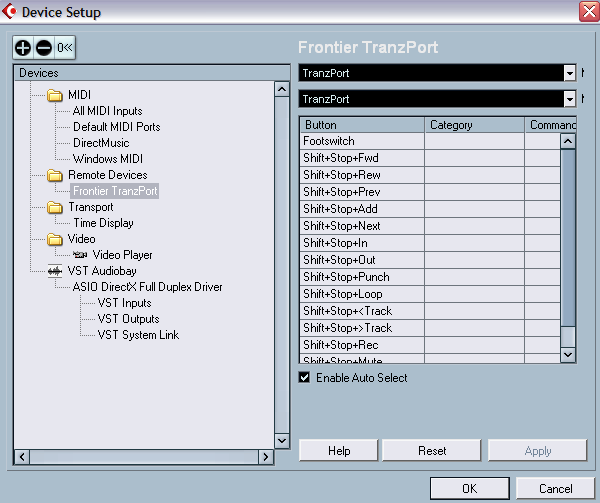Select the Shift+Stop+>Track row
600x503 pixels.
pyautogui.click(x=430, y=328)
